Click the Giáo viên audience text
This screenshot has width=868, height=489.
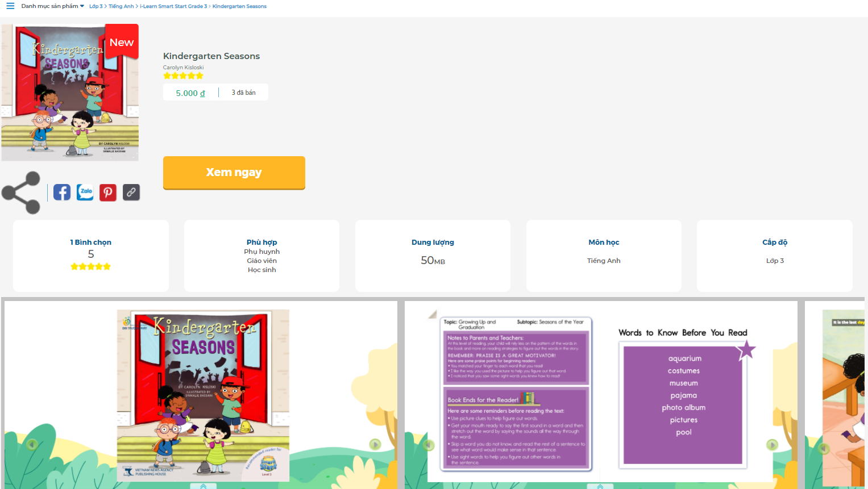pos(262,261)
